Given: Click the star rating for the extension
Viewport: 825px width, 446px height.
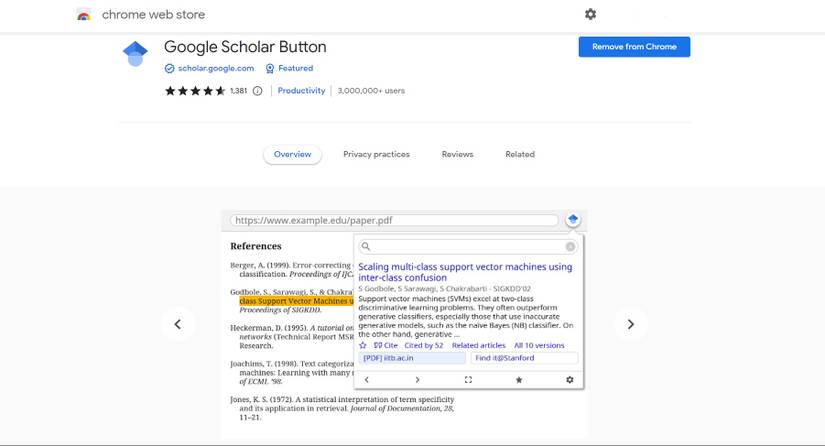Looking at the screenshot, I should [194, 91].
